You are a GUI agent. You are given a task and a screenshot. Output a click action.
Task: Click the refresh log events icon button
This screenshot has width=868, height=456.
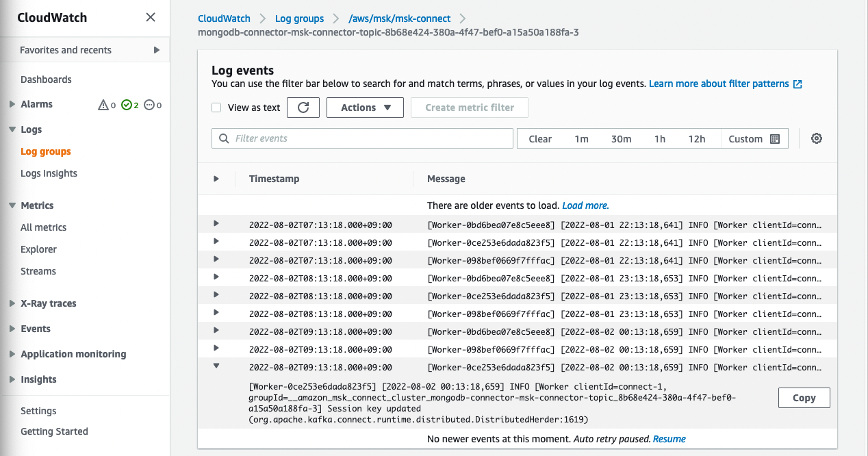[303, 107]
